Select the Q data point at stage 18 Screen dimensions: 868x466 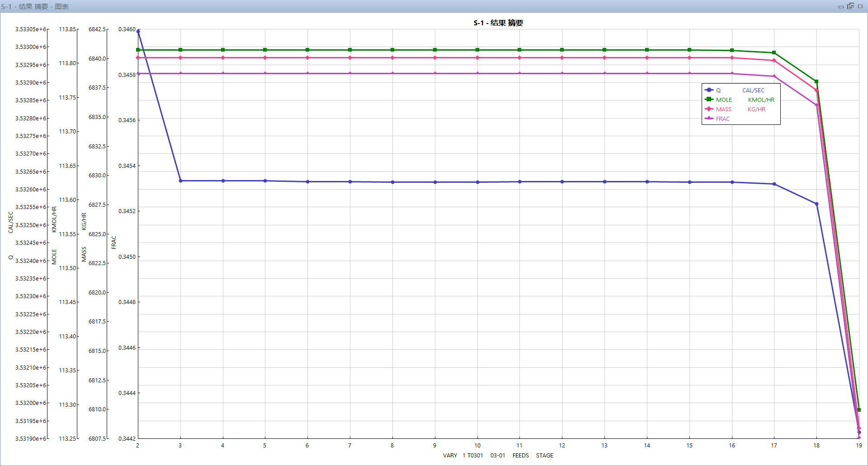816,204
